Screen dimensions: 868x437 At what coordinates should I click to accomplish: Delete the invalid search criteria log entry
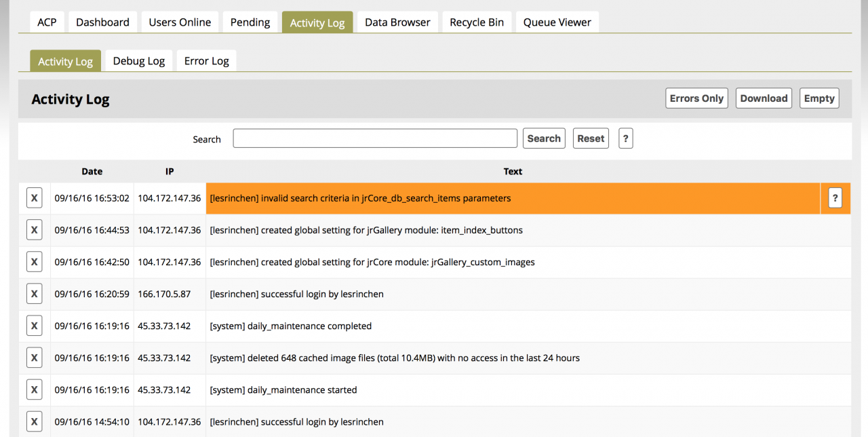(x=34, y=198)
